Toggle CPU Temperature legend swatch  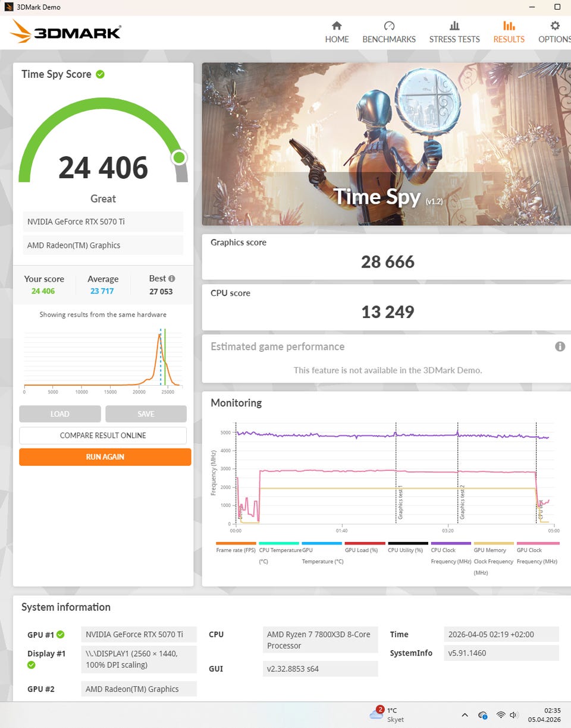(x=279, y=543)
